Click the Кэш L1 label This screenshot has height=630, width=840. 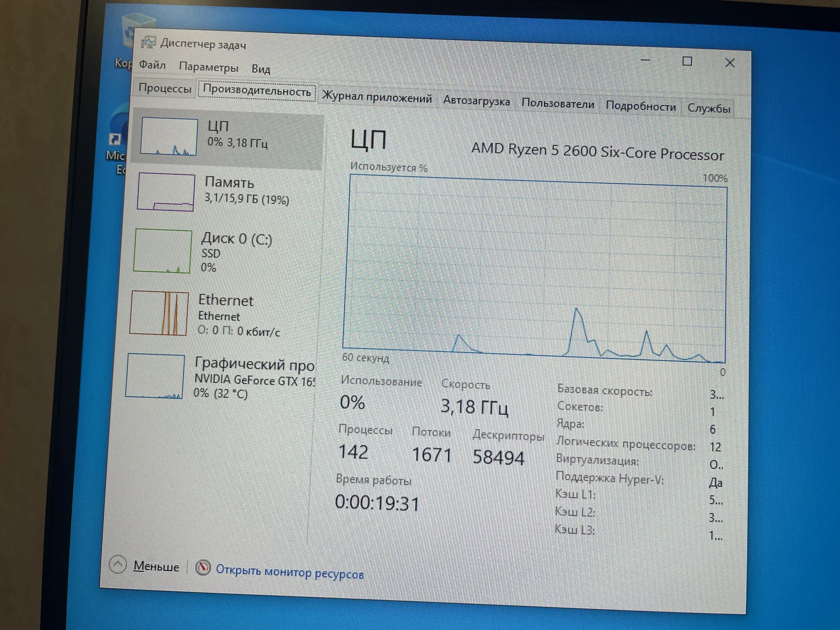tap(575, 494)
